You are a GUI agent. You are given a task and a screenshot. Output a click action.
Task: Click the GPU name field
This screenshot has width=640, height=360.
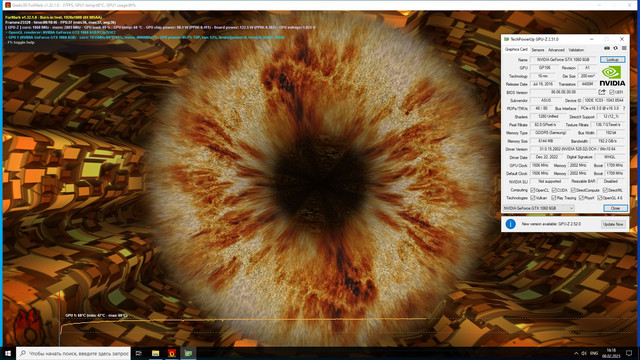(564, 60)
